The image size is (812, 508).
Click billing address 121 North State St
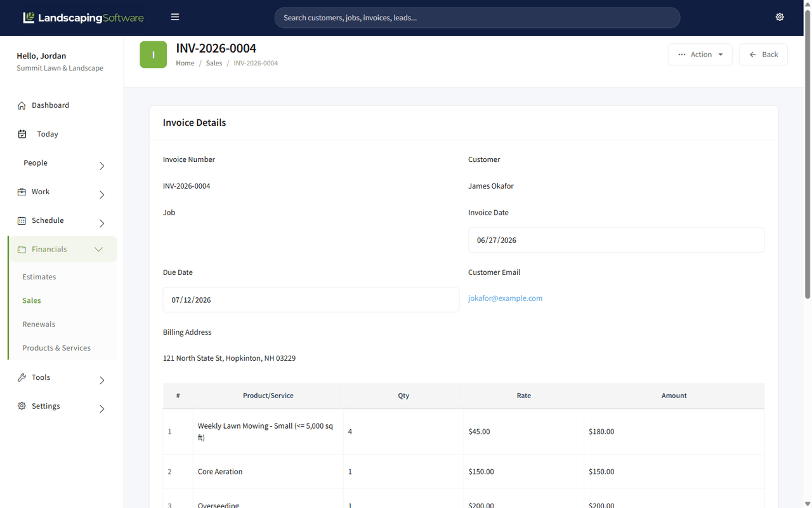(229, 358)
